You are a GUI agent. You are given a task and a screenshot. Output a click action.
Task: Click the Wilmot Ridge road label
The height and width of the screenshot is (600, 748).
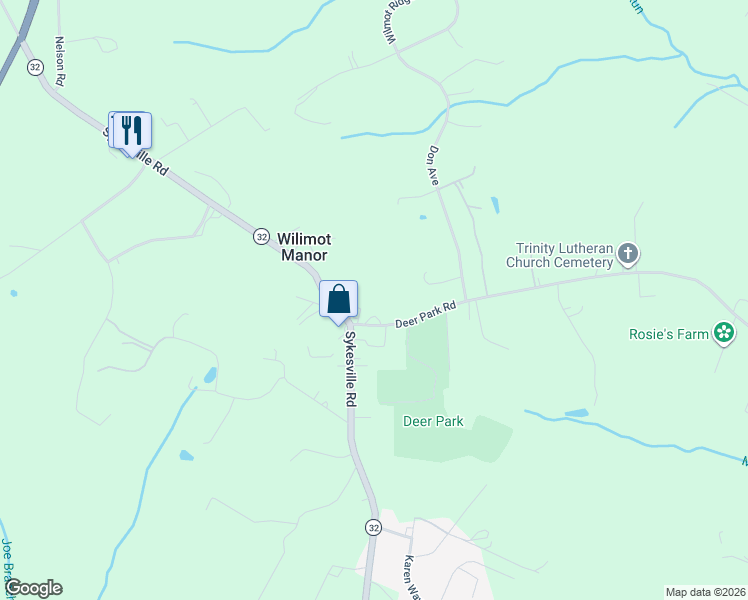pyautogui.click(x=392, y=21)
